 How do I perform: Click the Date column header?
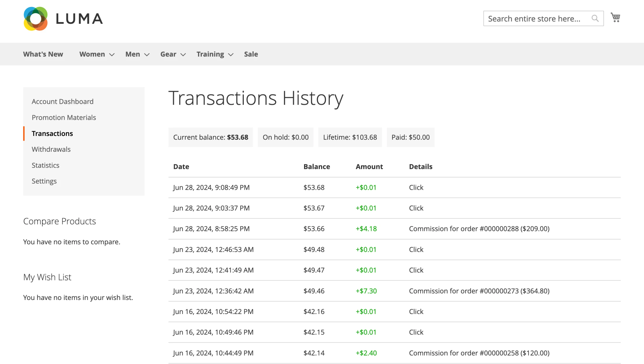coord(181,167)
